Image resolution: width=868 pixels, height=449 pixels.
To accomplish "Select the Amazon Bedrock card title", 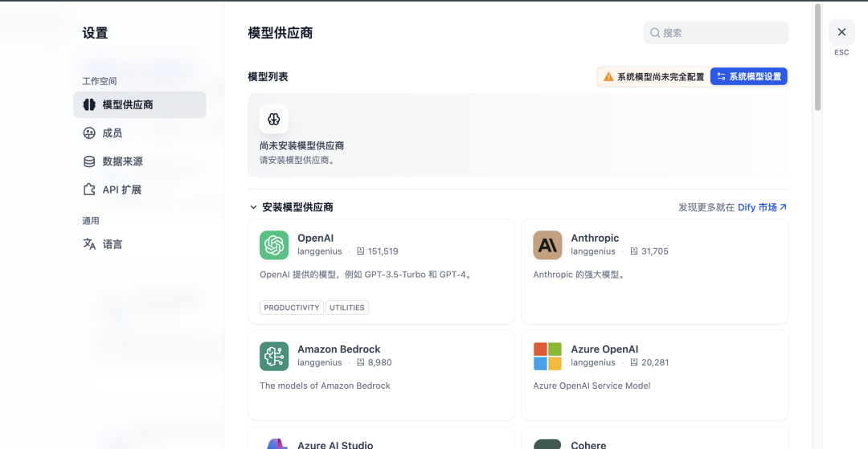I will click(x=339, y=349).
